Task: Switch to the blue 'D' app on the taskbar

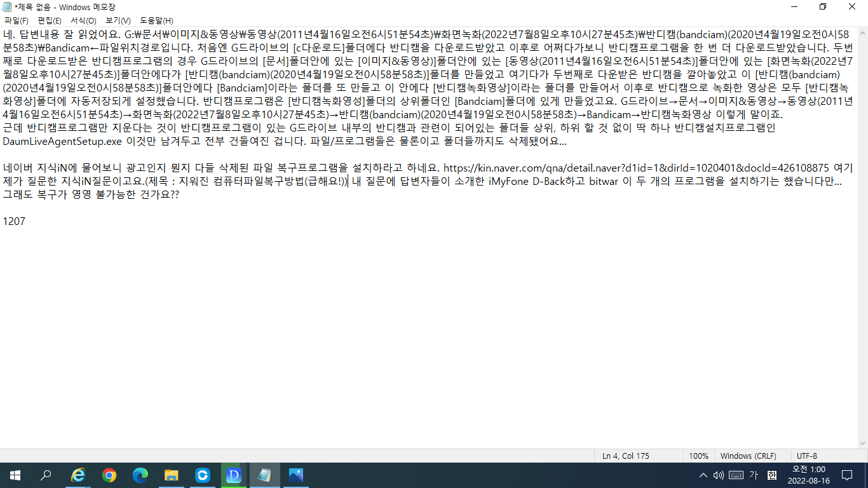Action: click(x=234, y=475)
